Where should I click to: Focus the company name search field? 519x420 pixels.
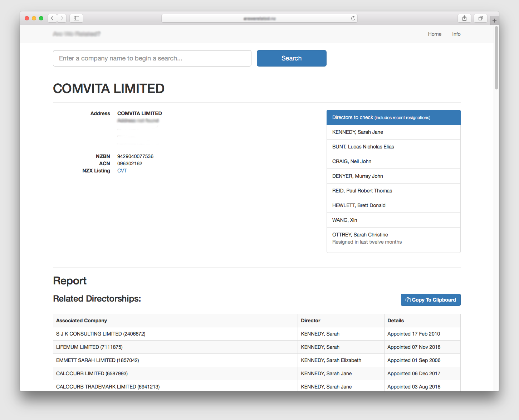[152, 58]
